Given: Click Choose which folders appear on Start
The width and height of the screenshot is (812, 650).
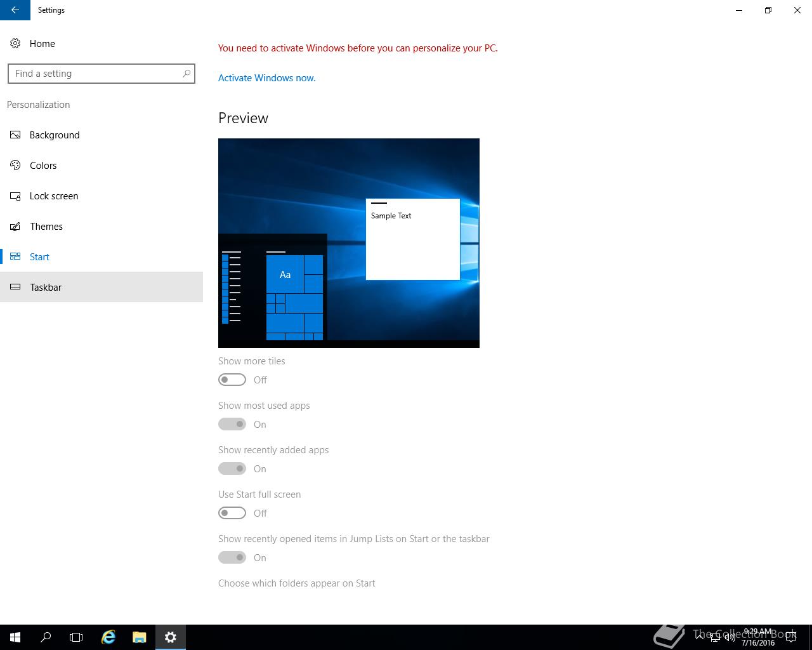Looking at the screenshot, I should click(297, 583).
